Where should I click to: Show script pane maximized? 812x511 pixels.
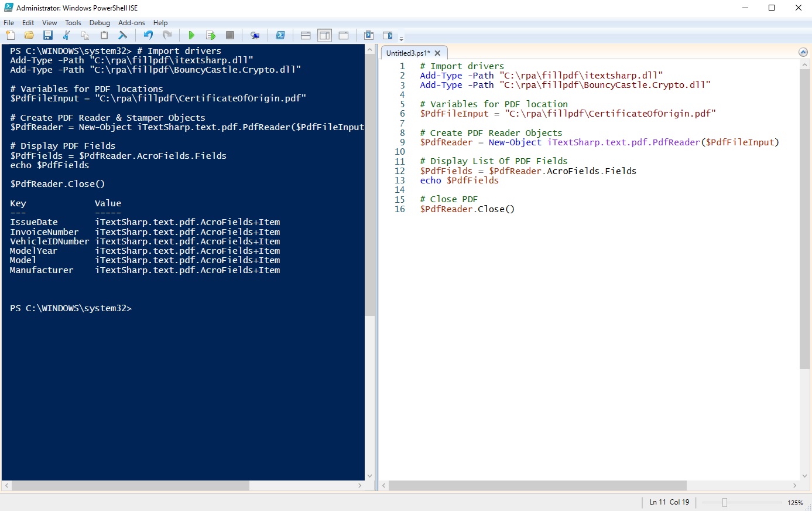(344, 36)
